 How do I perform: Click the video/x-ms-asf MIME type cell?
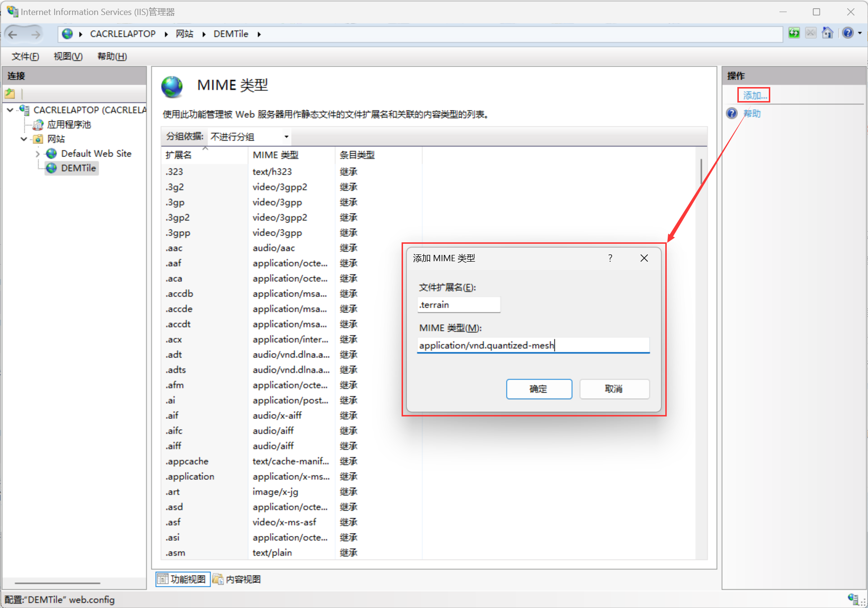point(284,522)
